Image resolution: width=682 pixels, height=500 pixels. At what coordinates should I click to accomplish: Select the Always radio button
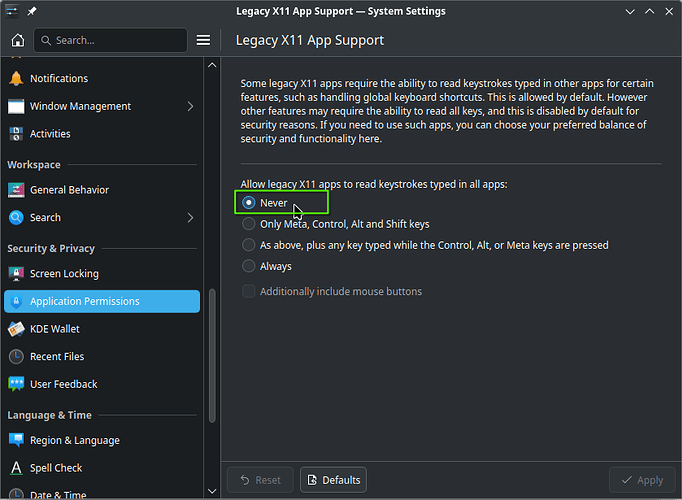coord(248,266)
